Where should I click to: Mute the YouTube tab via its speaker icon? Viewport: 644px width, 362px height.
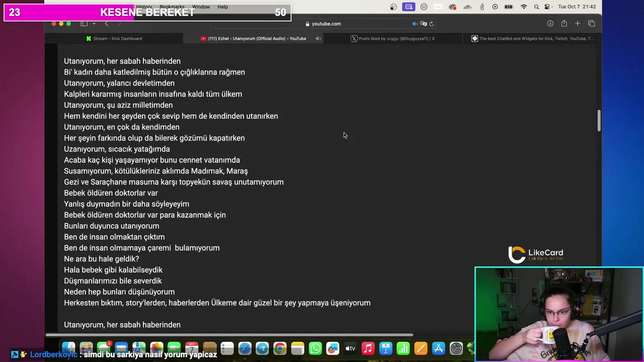(x=318, y=38)
